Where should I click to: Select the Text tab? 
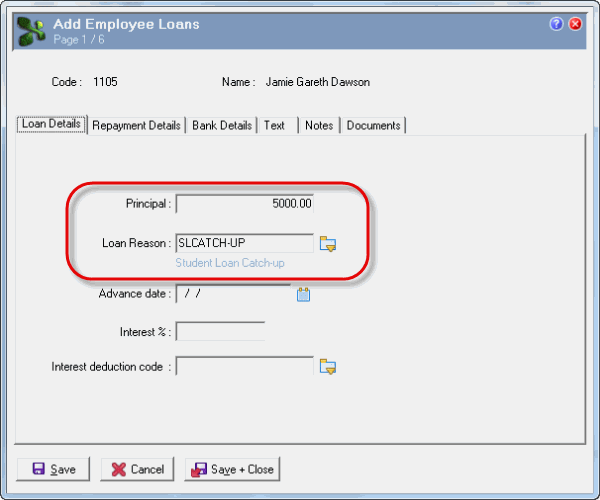tap(278, 125)
